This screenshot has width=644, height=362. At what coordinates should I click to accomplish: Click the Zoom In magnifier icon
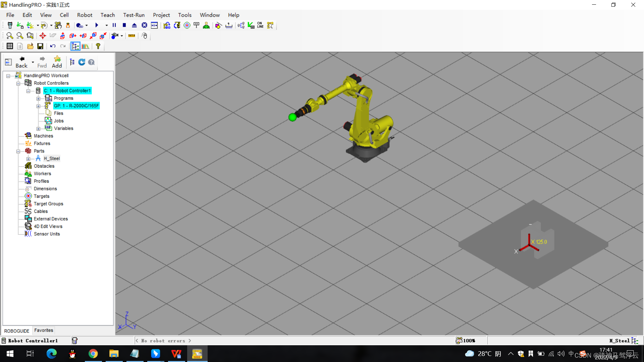[x=10, y=36]
